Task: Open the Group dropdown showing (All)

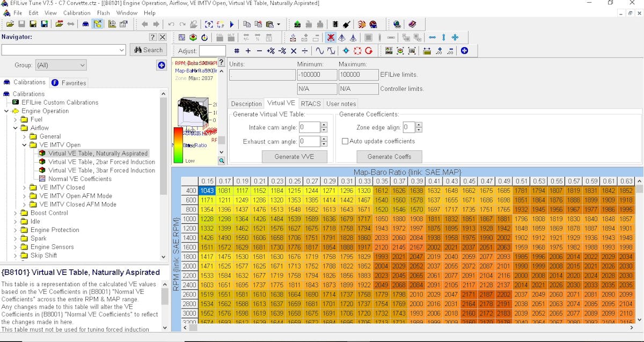Action: (61, 65)
